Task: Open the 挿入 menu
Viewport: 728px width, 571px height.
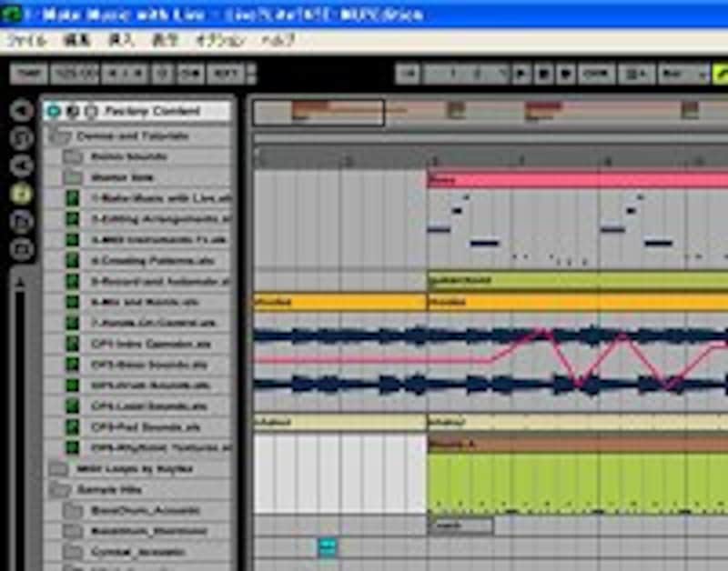Action: (121, 40)
